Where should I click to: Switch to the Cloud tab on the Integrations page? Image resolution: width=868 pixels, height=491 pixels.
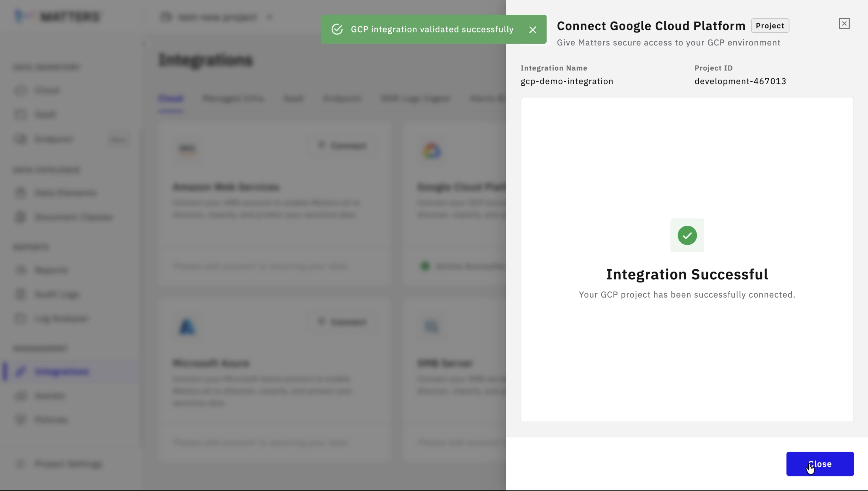click(x=171, y=99)
